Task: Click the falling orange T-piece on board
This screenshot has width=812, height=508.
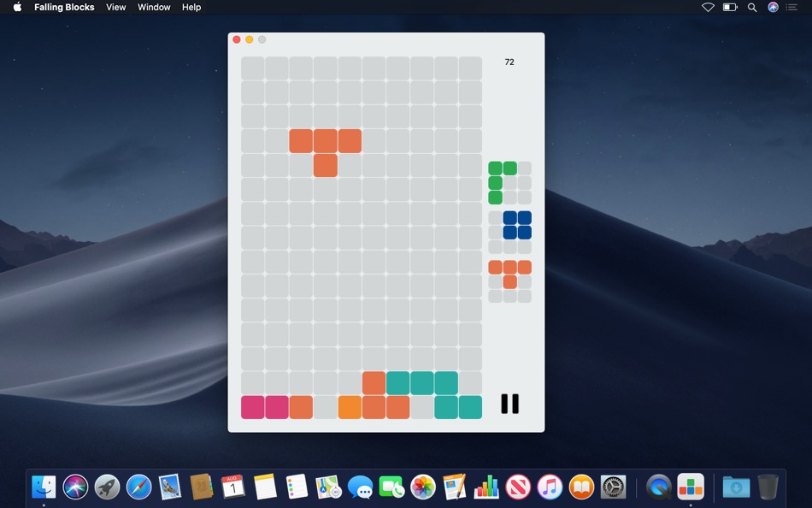Action: pos(325,153)
